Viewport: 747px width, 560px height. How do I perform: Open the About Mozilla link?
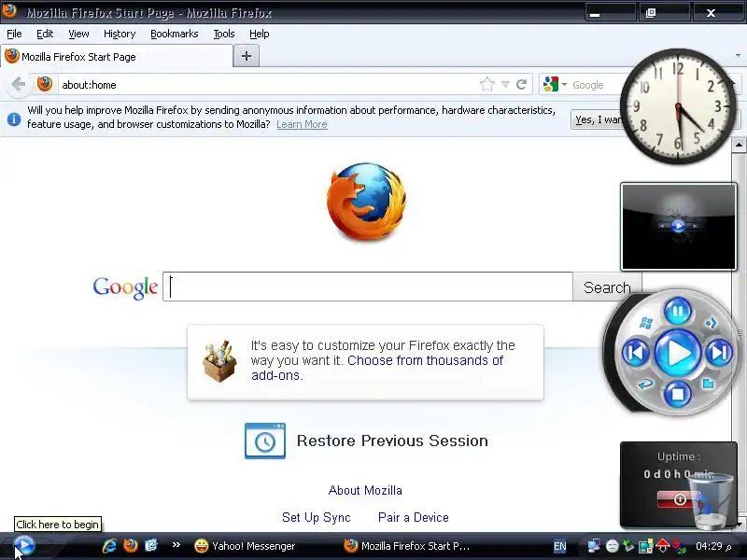[365, 491]
